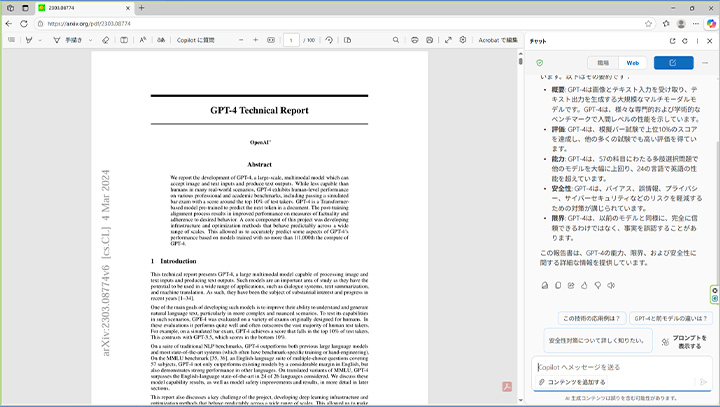Switch to the 職場 work tab
The width and height of the screenshot is (720, 407).
click(603, 63)
